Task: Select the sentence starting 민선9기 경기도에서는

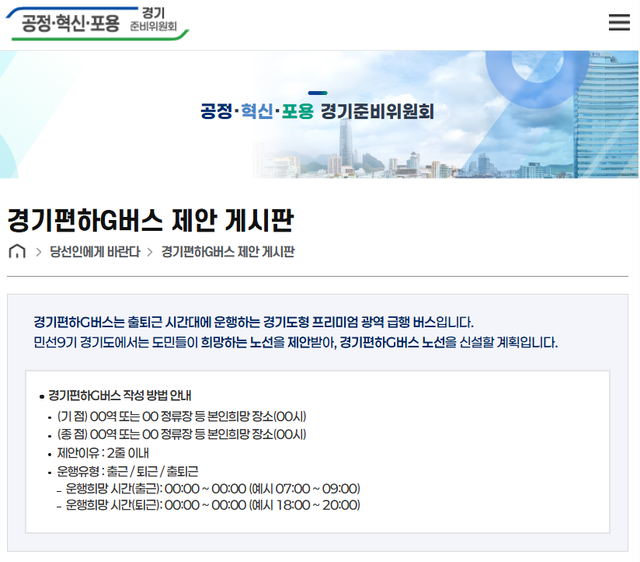Action: click(296, 342)
